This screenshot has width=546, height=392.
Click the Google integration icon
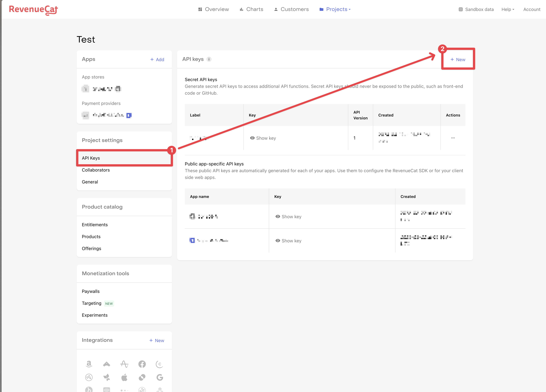(x=160, y=377)
